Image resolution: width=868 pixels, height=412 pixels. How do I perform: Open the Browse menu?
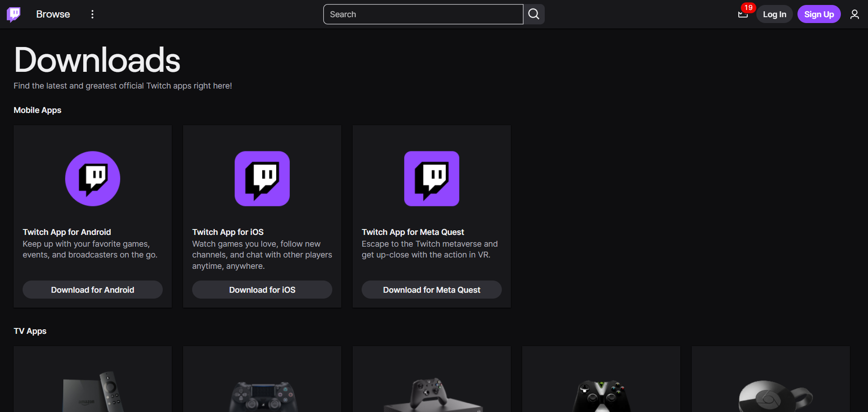click(52, 14)
